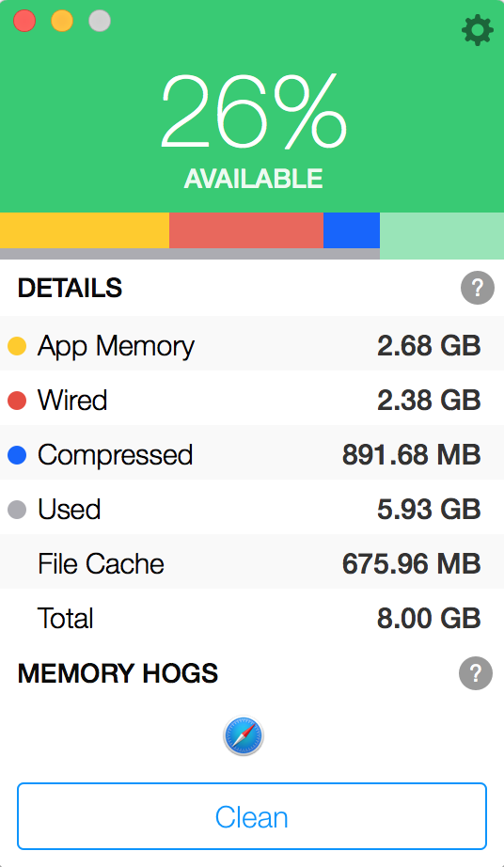This screenshot has width=504, height=867.
Task: Select the Used label
Action: [69, 510]
